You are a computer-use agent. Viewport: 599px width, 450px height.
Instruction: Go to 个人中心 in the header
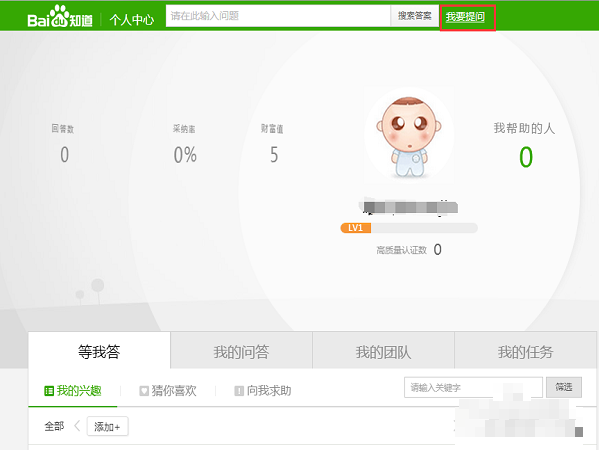coord(132,19)
